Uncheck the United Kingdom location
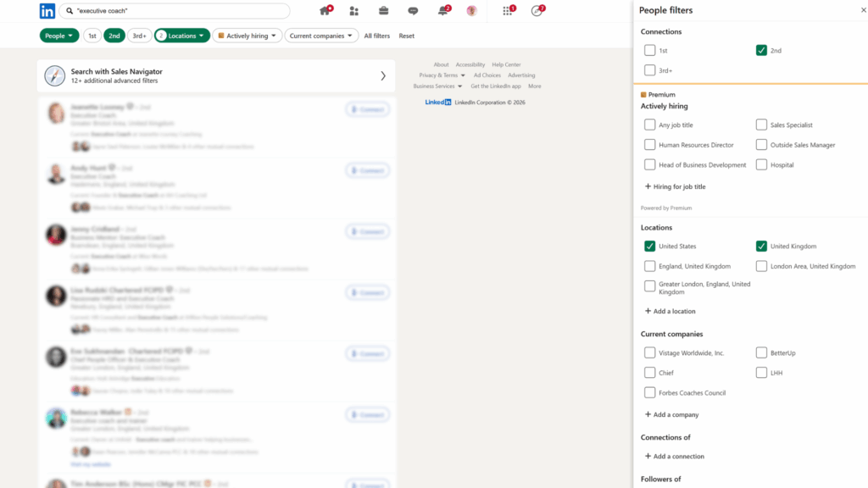 [x=762, y=247]
